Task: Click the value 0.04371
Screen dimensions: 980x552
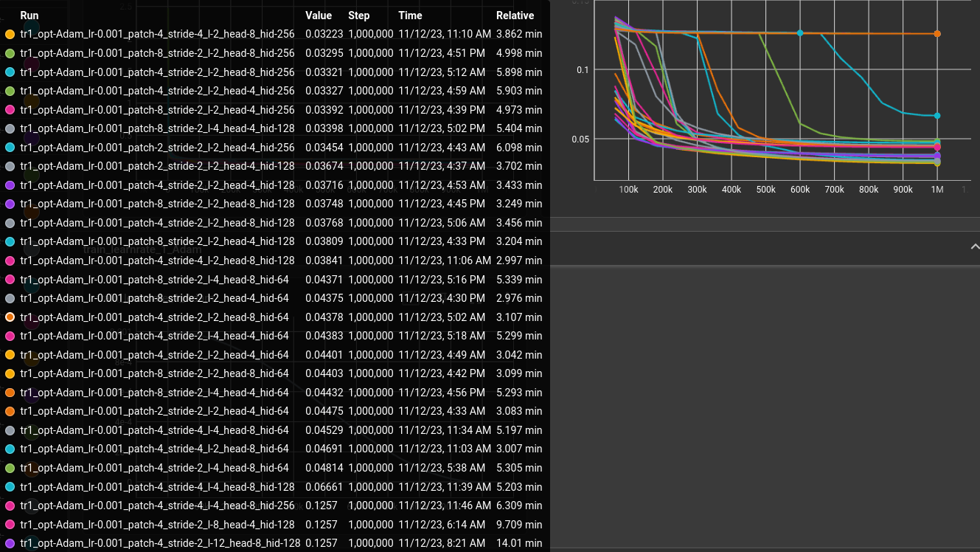Action: [x=324, y=280]
